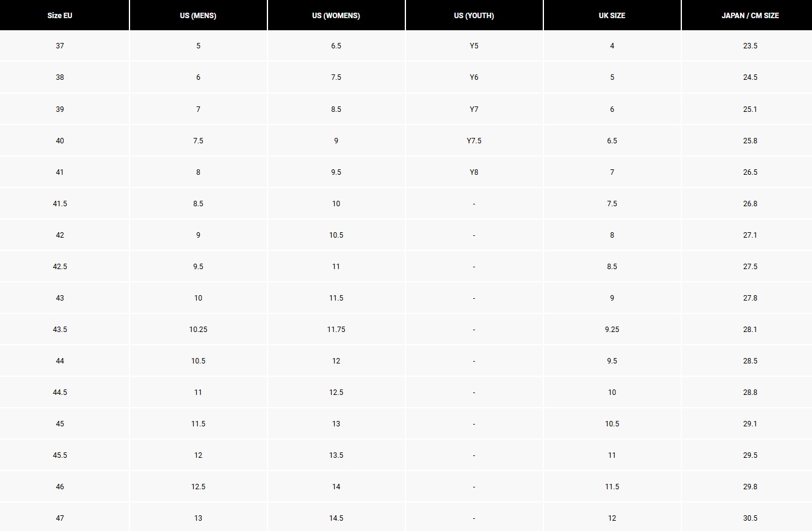This screenshot has width=812, height=531.
Task: Select the US (WOMENS) header cell
Action: pyautogui.click(x=336, y=16)
